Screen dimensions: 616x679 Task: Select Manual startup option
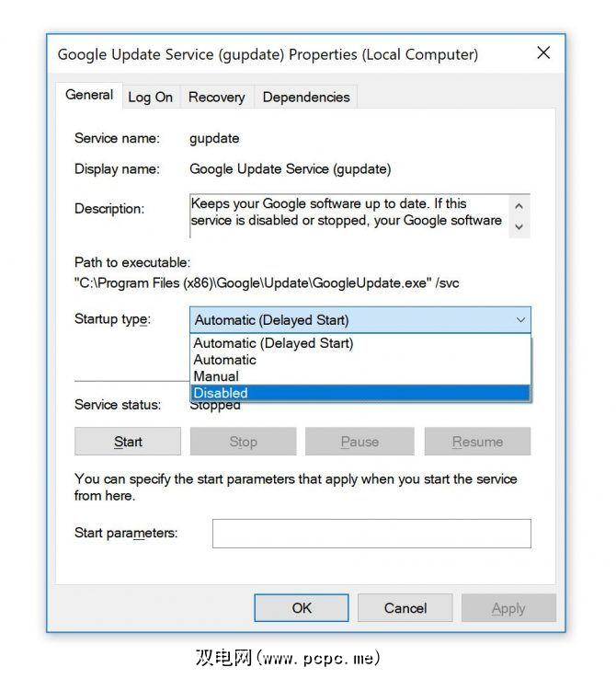tap(360, 376)
